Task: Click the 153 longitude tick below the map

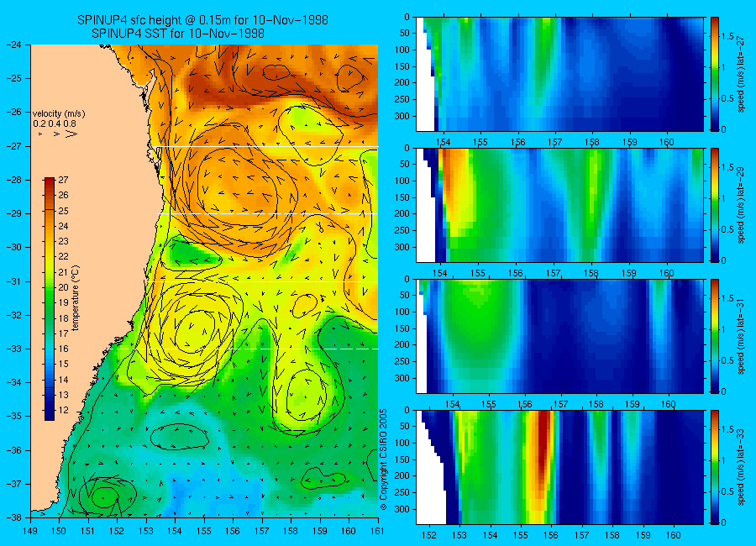Action: pos(146,531)
